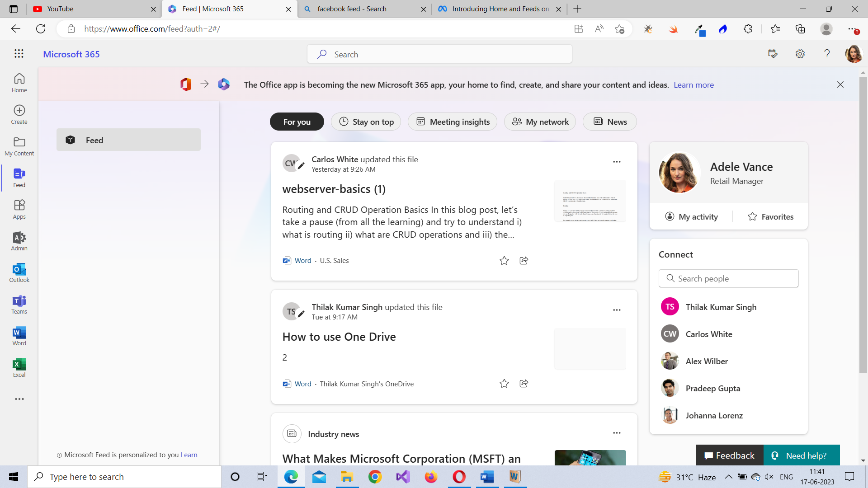Open more options on Carlos White's post
The image size is (868, 488).
coord(617,162)
